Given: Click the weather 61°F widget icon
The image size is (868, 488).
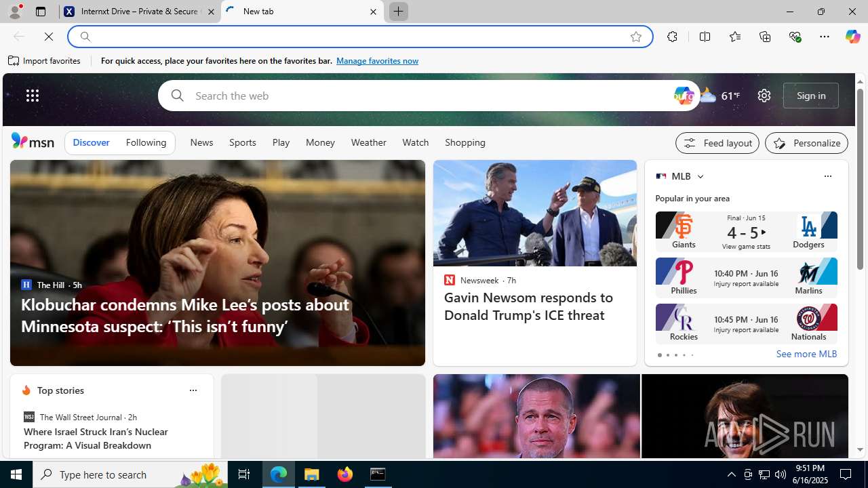Looking at the screenshot, I should 707,96.
